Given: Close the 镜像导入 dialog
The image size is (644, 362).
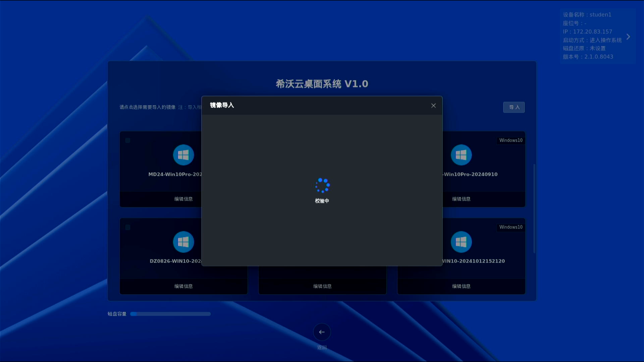Looking at the screenshot, I should (x=433, y=106).
